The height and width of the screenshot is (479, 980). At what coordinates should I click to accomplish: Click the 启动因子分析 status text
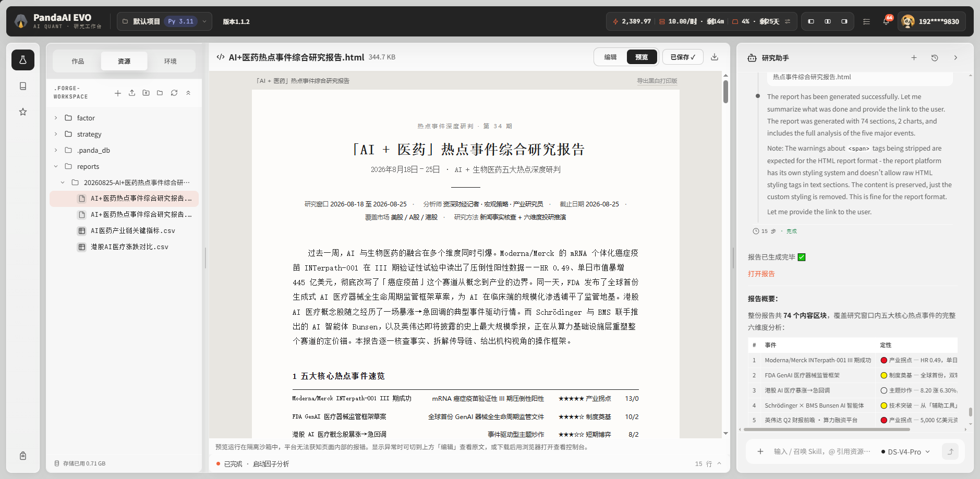[271, 464]
